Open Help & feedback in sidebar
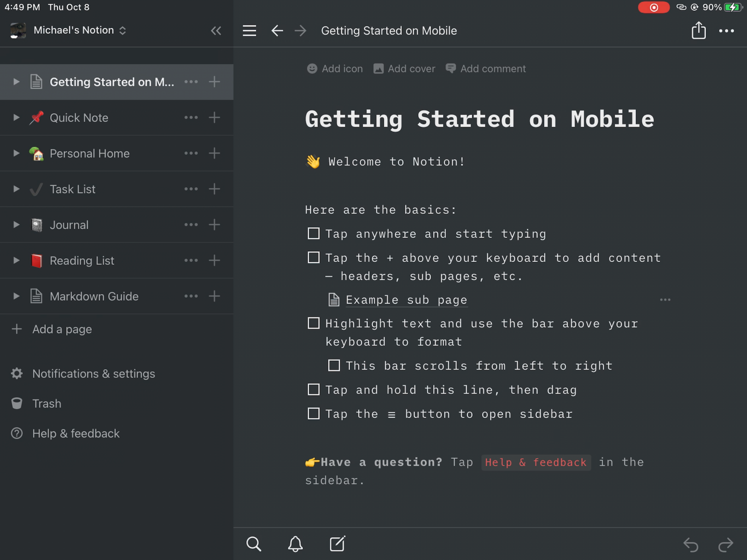The image size is (747, 560). (65, 433)
